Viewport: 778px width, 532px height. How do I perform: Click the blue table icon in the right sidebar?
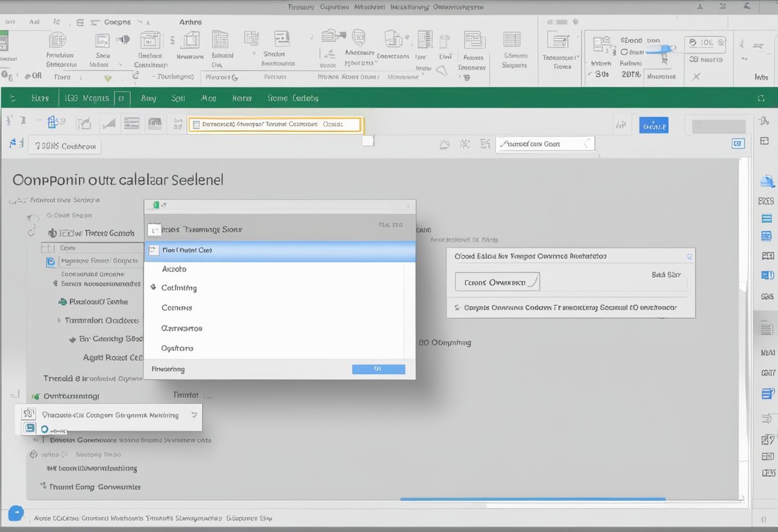tap(766, 236)
